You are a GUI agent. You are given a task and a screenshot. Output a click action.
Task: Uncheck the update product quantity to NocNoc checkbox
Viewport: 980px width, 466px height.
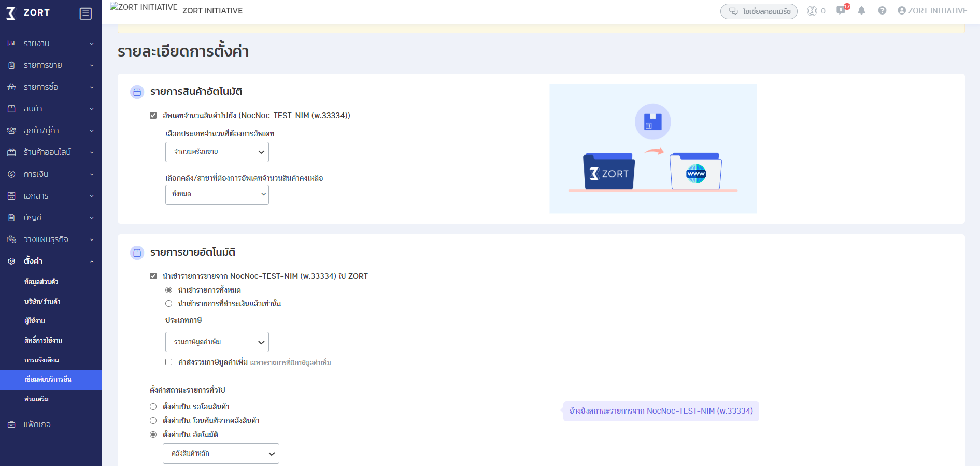pyautogui.click(x=153, y=116)
